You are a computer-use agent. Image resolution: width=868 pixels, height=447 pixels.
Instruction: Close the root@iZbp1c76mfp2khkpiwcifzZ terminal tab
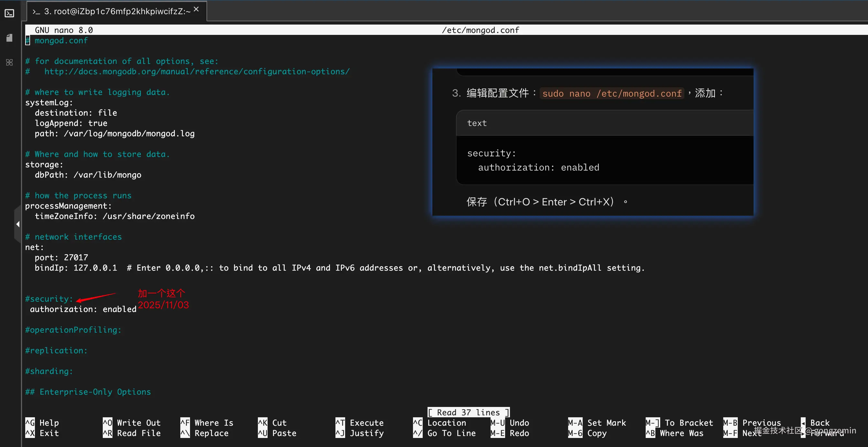click(196, 9)
